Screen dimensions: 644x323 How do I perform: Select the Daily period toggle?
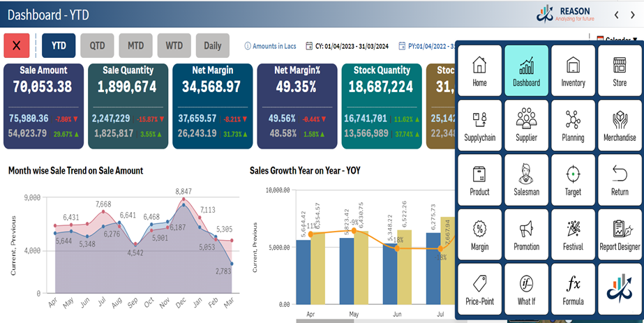click(x=212, y=45)
